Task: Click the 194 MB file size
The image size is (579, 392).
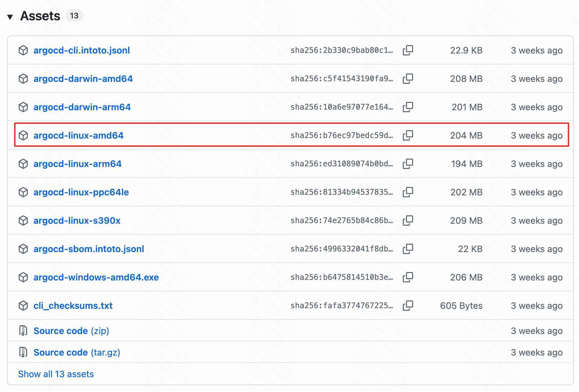Action: (x=467, y=164)
